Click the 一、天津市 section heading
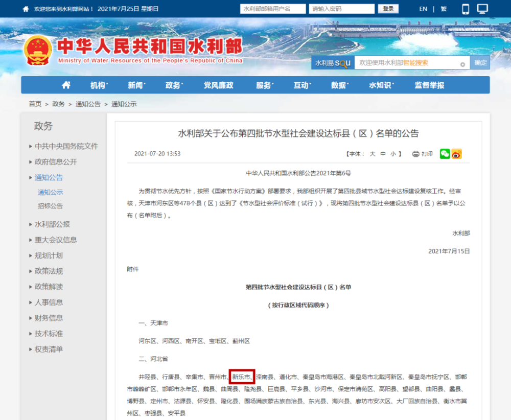Viewport: 511px width, 420px height. click(153, 323)
